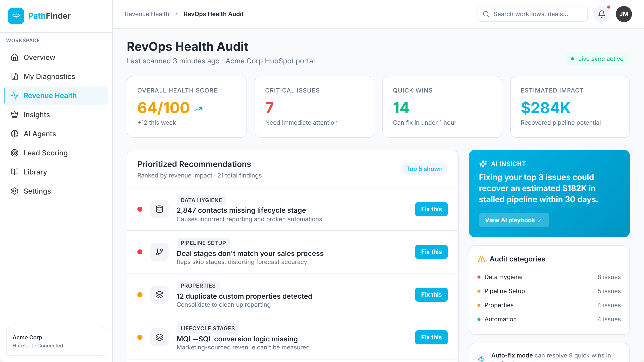
Task: Click the layers icon for MQL→SQL row
Action: tap(159, 337)
